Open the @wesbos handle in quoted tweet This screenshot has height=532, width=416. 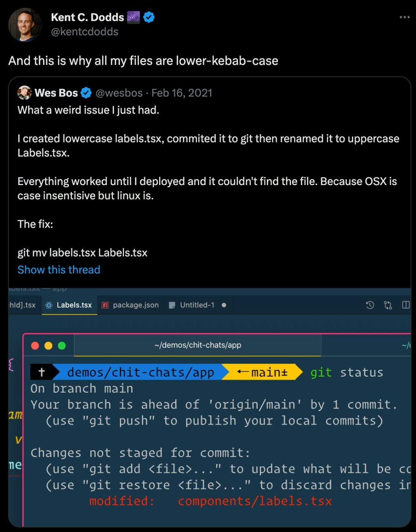coord(119,93)
